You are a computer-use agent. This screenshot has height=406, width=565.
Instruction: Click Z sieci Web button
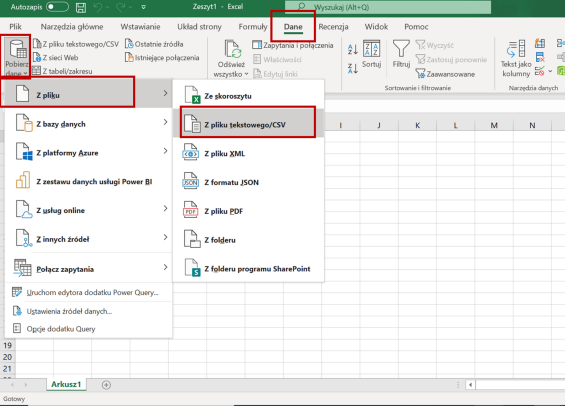(55, 58)
